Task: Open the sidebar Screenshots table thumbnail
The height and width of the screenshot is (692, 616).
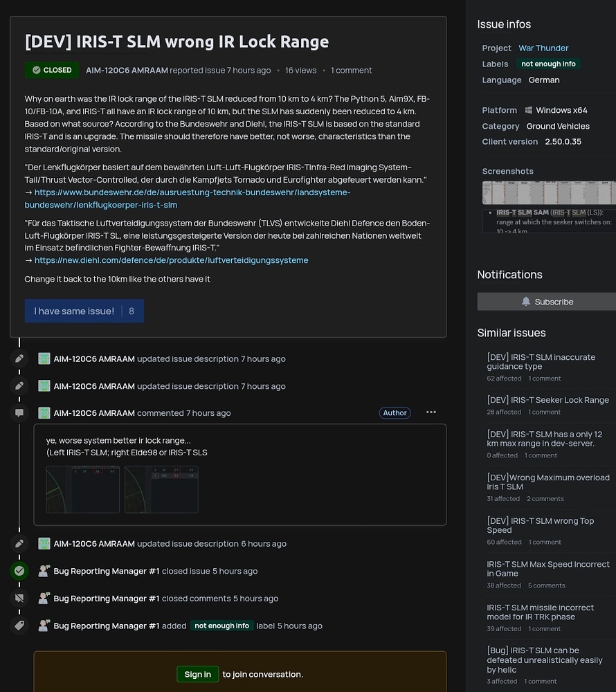Action: 548,193
